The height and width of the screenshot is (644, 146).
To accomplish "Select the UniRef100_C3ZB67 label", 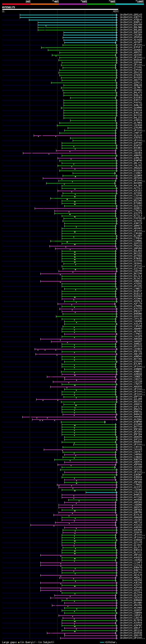I will point(131,173).
